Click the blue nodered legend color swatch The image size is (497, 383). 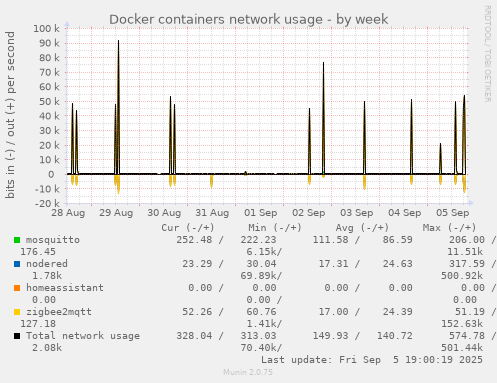(x=17, y=264)
